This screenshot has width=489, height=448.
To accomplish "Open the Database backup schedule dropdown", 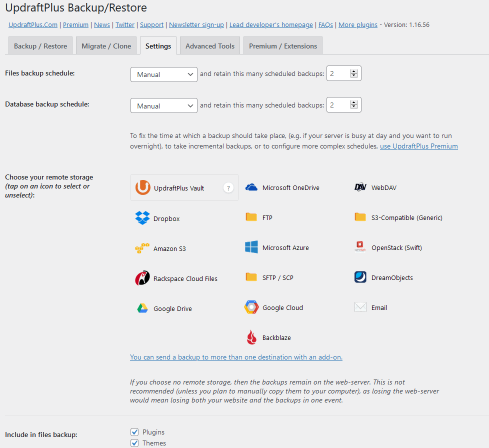I will [x=163, y=105].
